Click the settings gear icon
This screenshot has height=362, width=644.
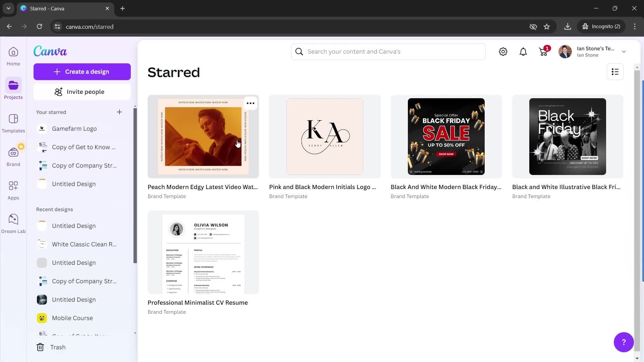[503, 51]
